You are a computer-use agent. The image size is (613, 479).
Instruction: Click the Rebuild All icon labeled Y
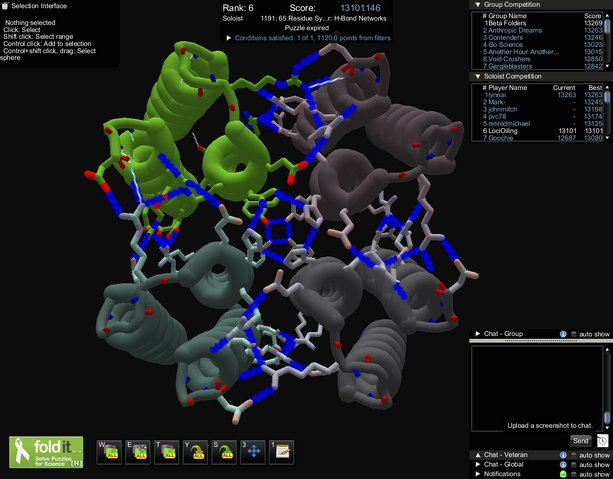pyautogui.click(x=195, y=452)
